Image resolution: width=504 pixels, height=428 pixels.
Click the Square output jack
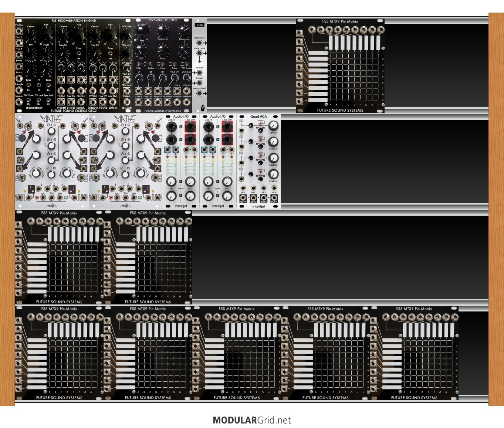point(19,102)
